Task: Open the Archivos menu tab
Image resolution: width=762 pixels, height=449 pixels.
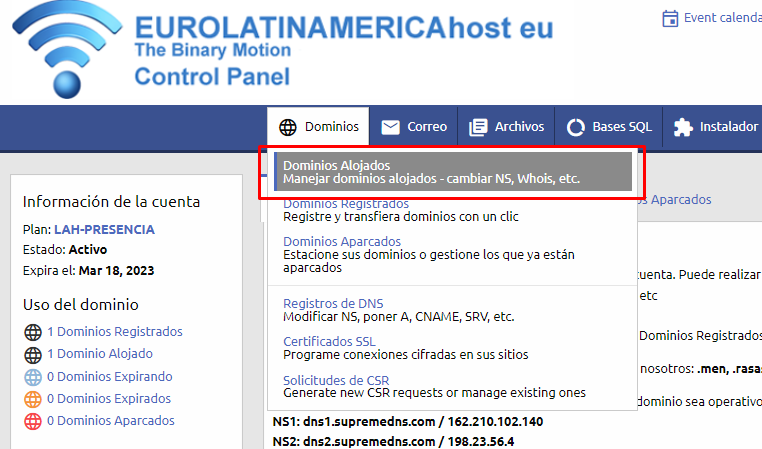Action: click(x=506, y=127)
